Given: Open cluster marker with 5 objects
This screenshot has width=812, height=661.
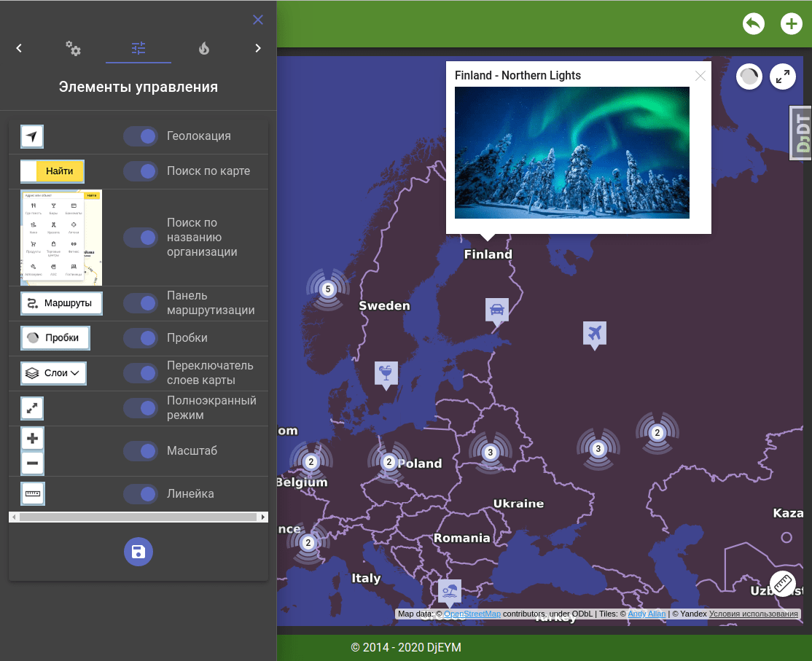Looking at the screenshot, I should 328,289.
